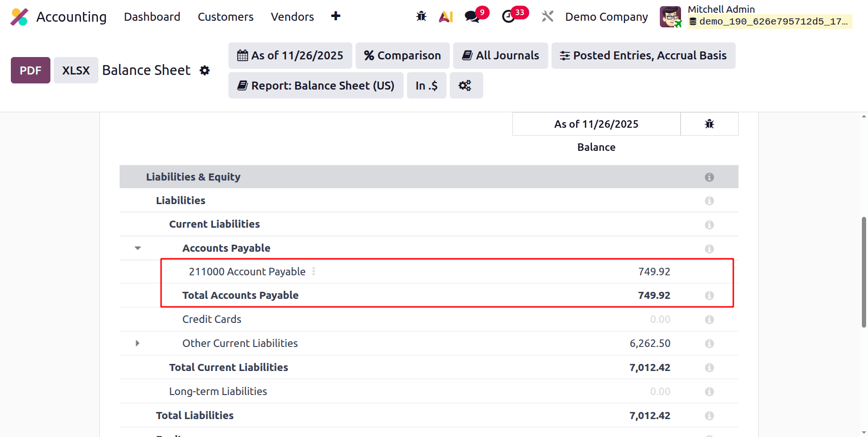The image size is (868, 437).
Task: Click the Liabilities & Equity section header
Action: pos(429,177)
